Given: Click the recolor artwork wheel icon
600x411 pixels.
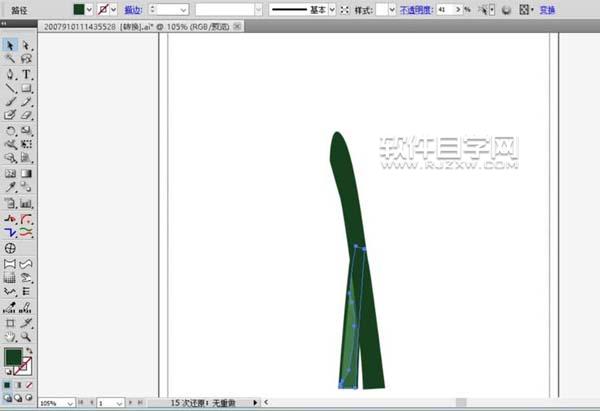Looking at the screenshot, I should (506, 10).
